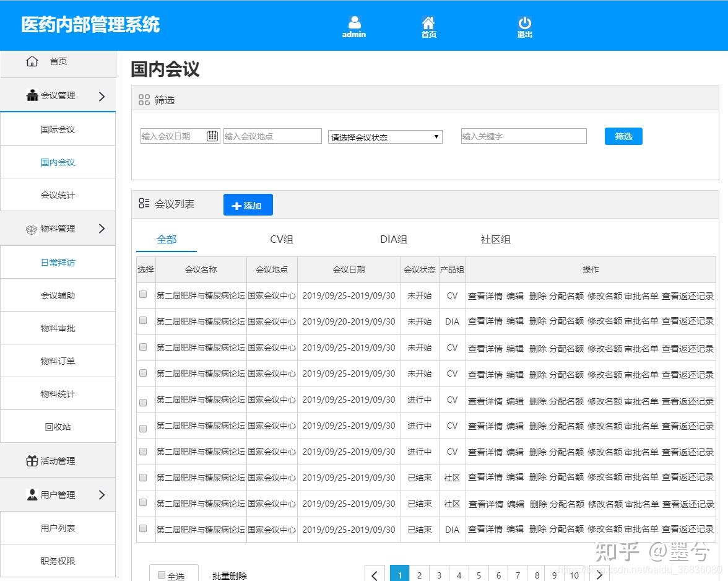Click 查看详情 in first meeting row
The width and height of the screenshot is (728, 581).
point(485,296)
